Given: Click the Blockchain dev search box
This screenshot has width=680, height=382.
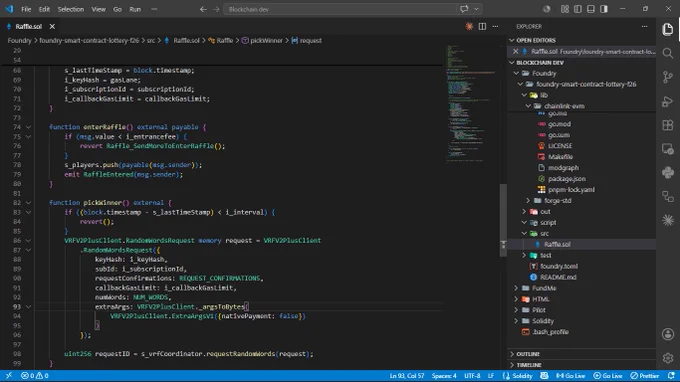Looking at the screenshot, I should [x=340, y=9].
